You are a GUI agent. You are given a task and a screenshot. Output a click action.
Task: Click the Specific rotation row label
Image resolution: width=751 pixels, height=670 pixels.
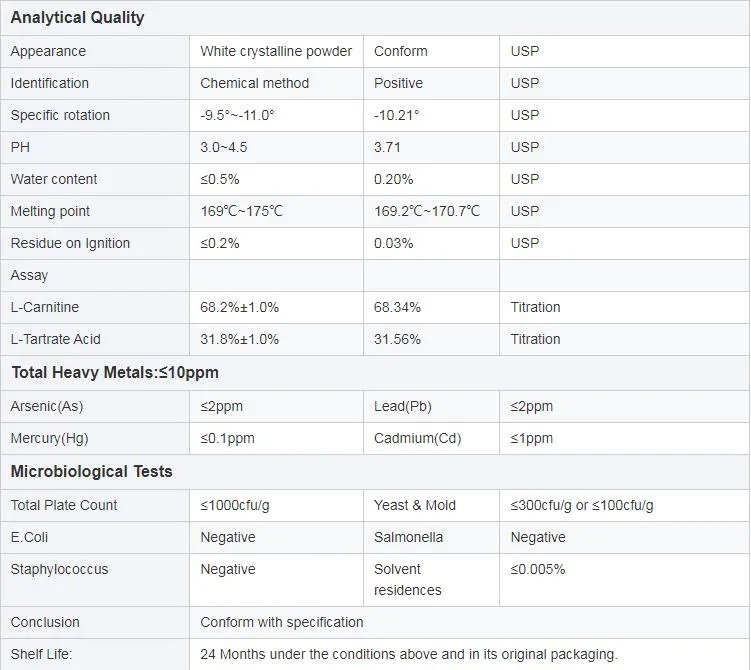pyautogui.click(x=60, y=115)
